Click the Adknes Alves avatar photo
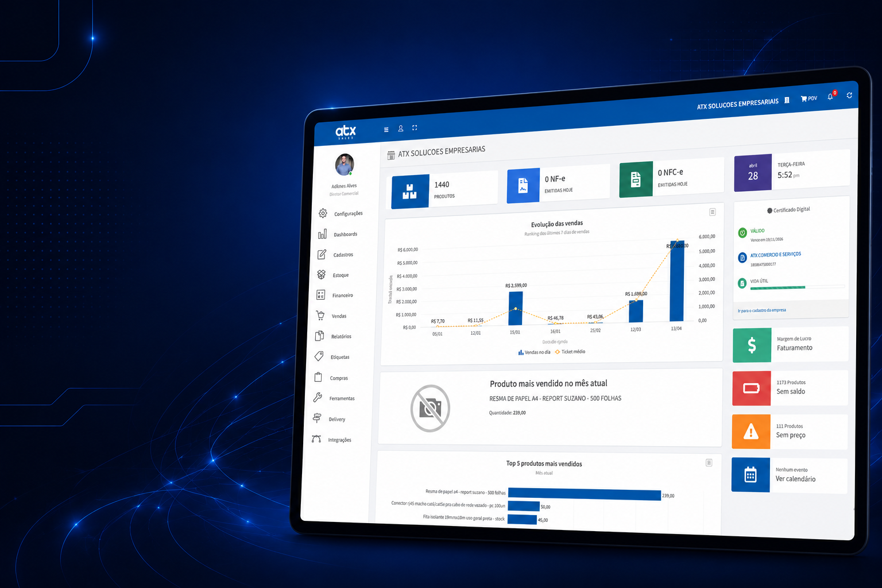The width and height of the screenshot is (882, 588). pos(345,165)
